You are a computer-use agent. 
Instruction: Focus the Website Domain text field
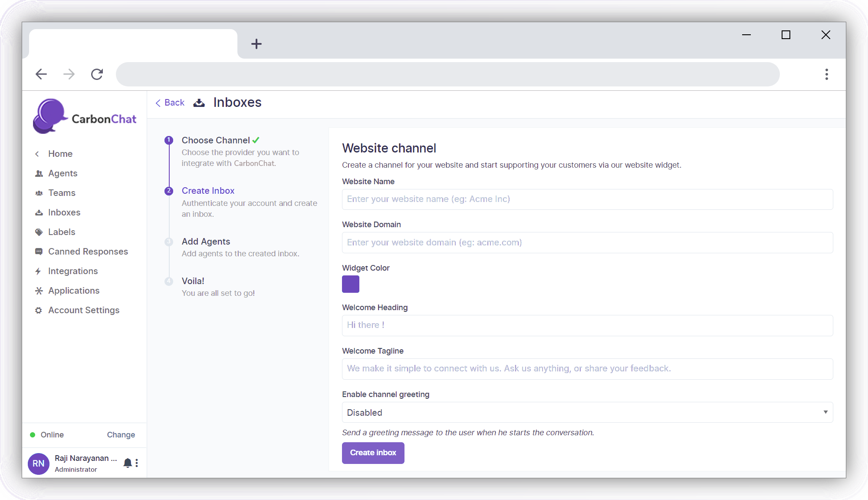(587, 242)
